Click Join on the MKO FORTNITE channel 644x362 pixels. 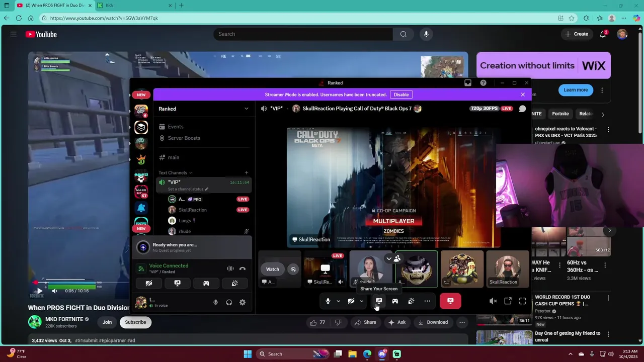(x=107, y=322)
